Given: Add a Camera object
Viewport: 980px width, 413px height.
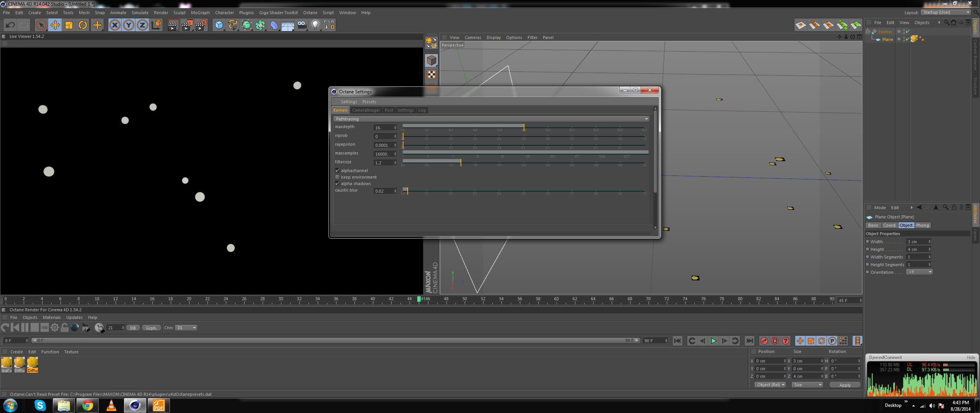Looking at the screenshot, I should [x=302, y=25].
